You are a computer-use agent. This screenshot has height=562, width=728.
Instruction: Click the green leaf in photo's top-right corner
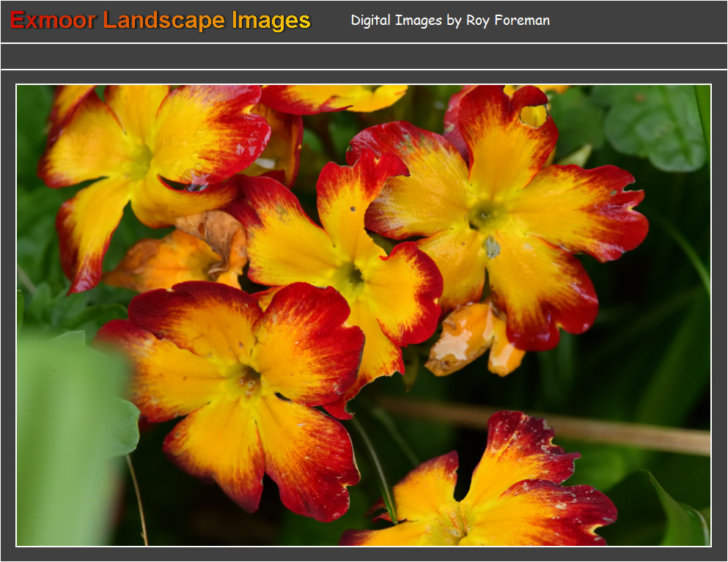tap(656, 125)
